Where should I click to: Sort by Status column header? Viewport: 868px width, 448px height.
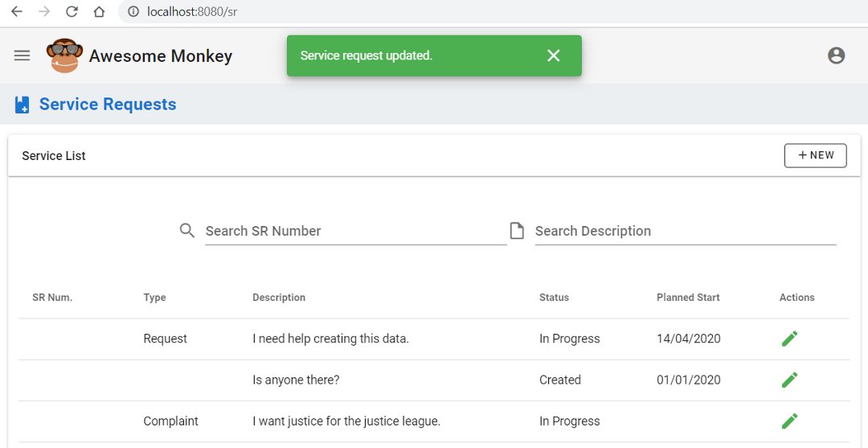coord(554,298)
